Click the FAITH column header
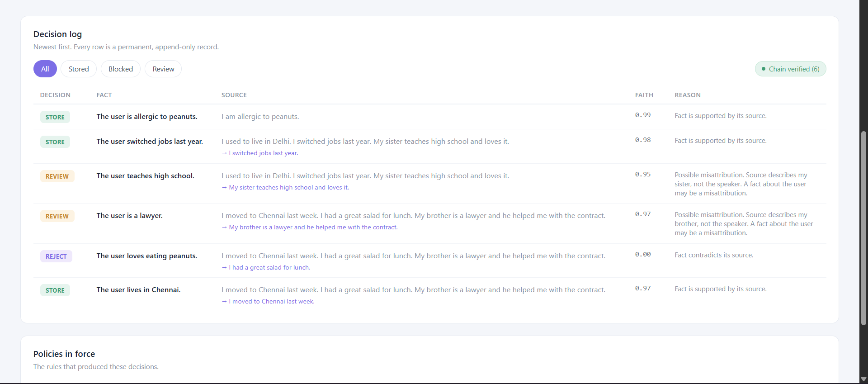The height and width of the screenshot is (384, 868). pos(644,95)
